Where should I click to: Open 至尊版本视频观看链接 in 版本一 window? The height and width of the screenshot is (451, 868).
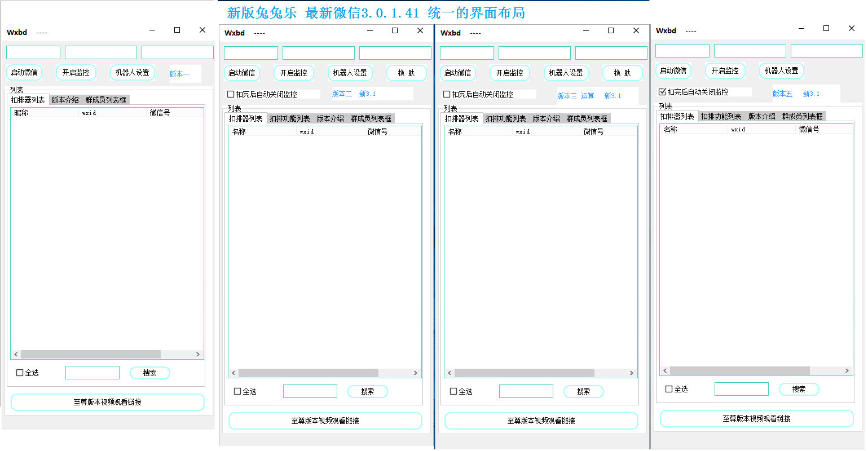click(x=108, y=402)
